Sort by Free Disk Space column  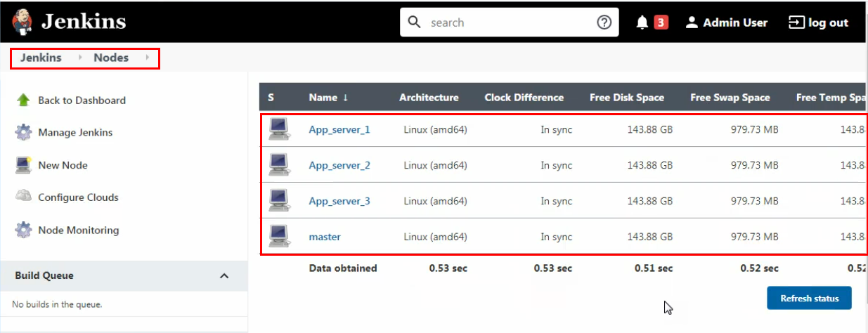627,98
